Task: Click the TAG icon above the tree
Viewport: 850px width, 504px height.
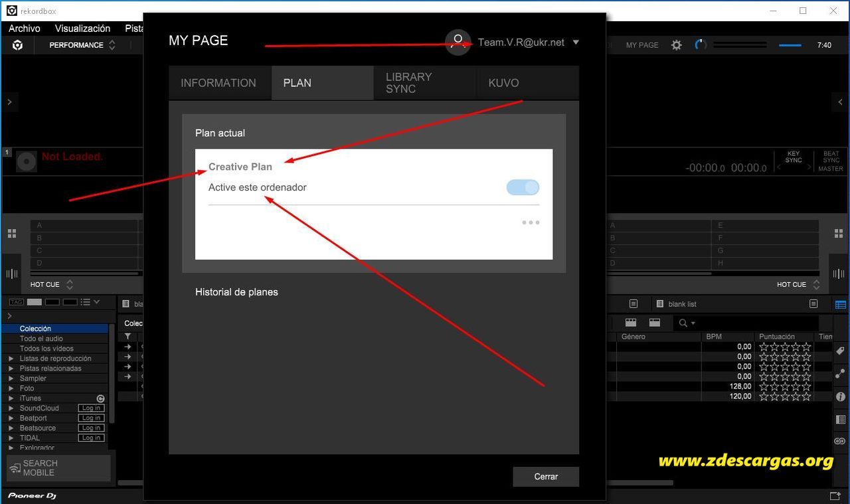Action: coord(16,302)
